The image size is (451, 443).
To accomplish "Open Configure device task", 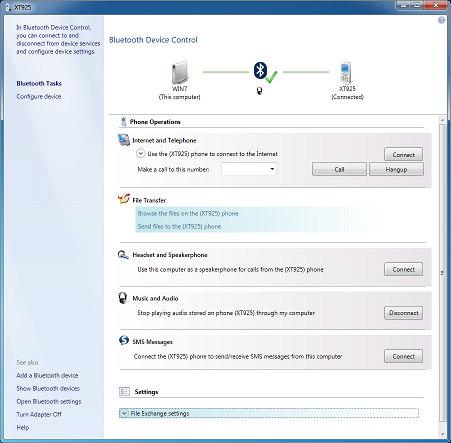I will point(39,96).
